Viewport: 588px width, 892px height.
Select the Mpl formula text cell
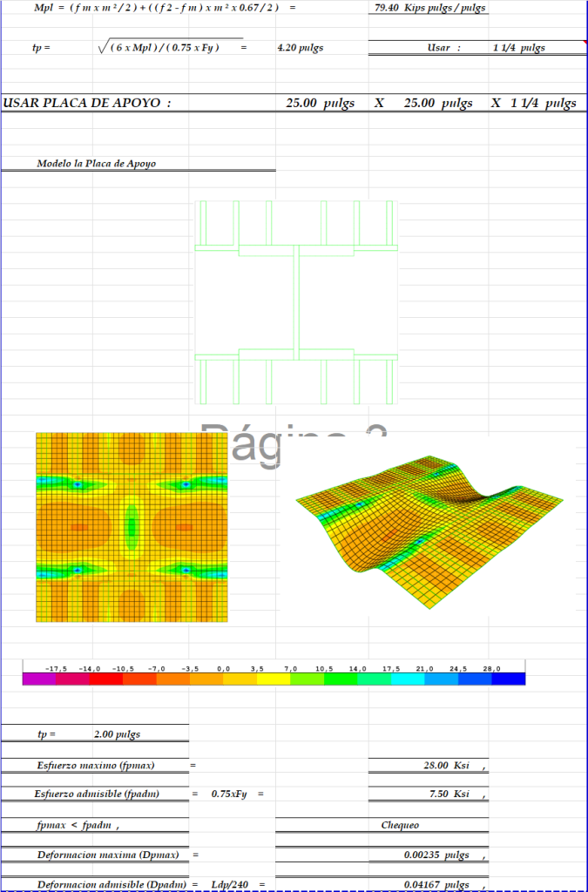(x=157, y=8)
